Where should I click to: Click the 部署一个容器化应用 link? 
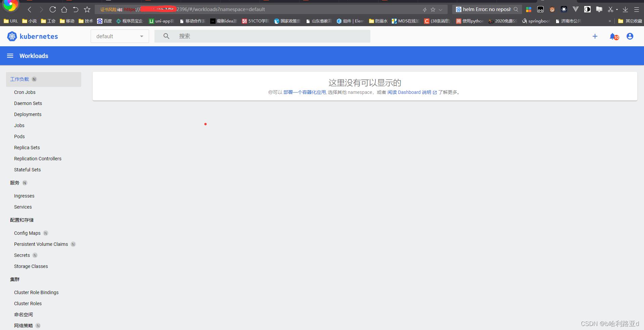point(305,92)
